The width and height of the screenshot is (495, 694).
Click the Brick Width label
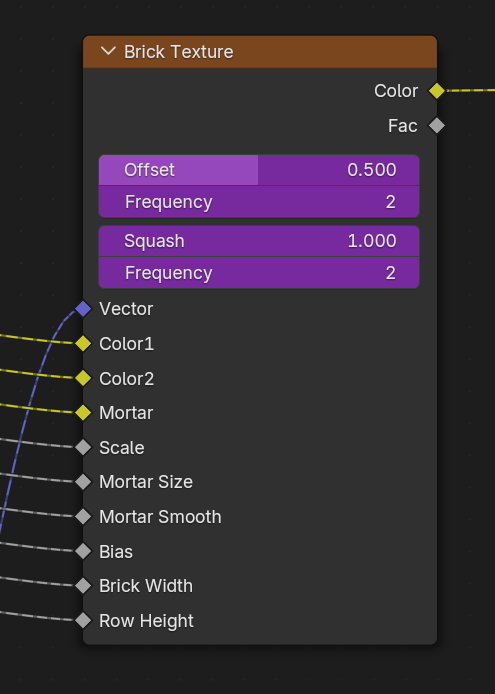click(146, 586)
